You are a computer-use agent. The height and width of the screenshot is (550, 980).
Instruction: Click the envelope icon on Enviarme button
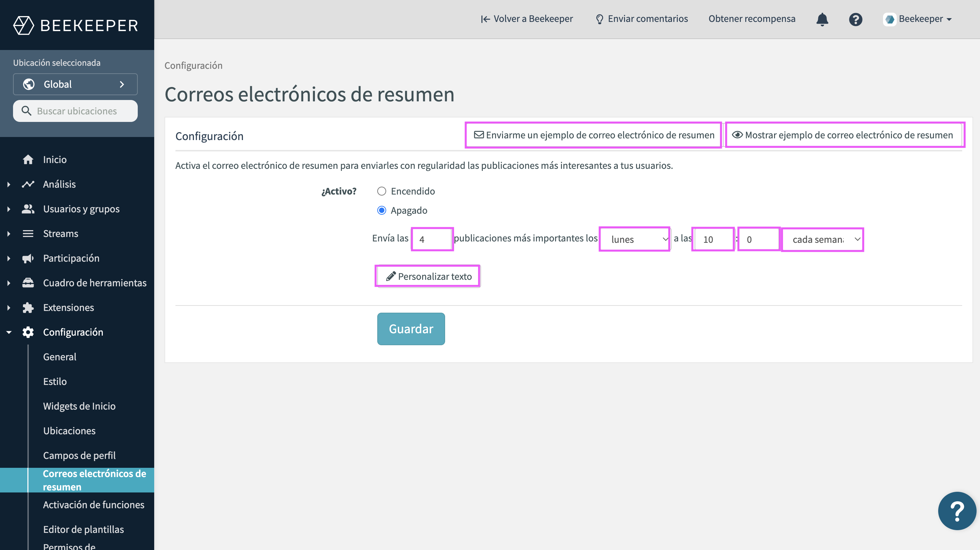tap(479, 135)
